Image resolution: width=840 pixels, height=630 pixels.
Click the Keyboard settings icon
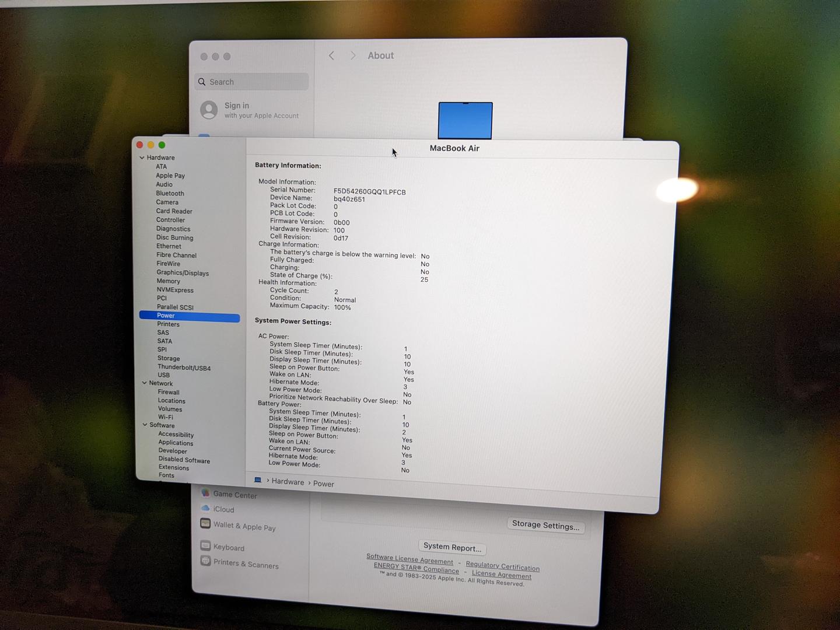[205, 546]
